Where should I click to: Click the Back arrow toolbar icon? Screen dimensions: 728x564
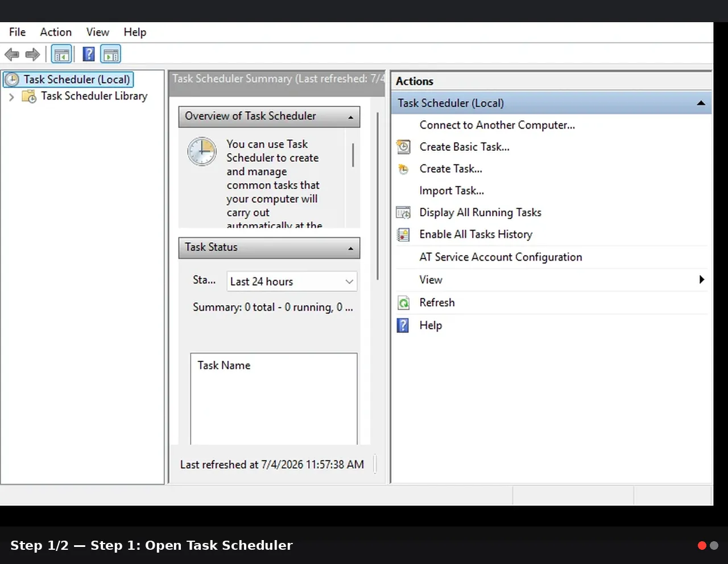point(12,55)
